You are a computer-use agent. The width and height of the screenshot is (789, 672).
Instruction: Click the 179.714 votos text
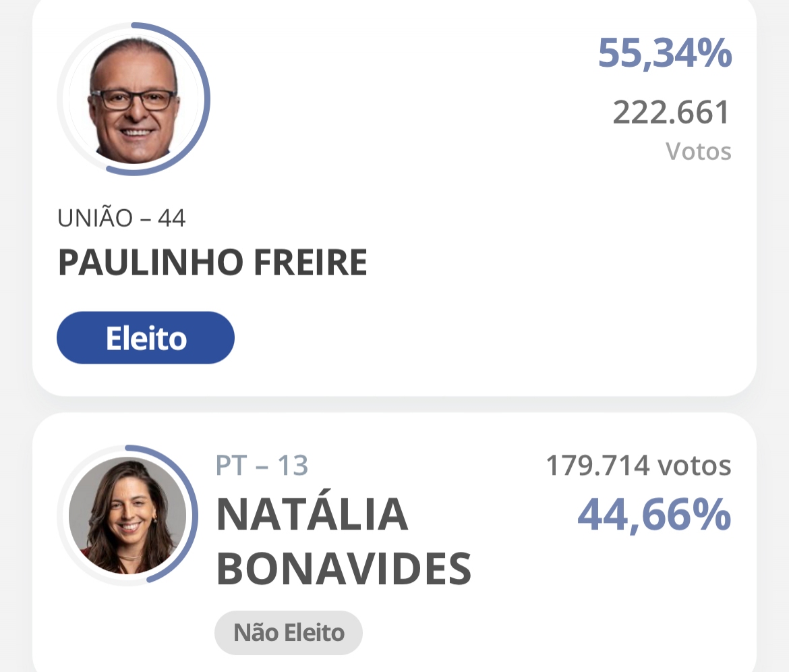coord(639,465)
